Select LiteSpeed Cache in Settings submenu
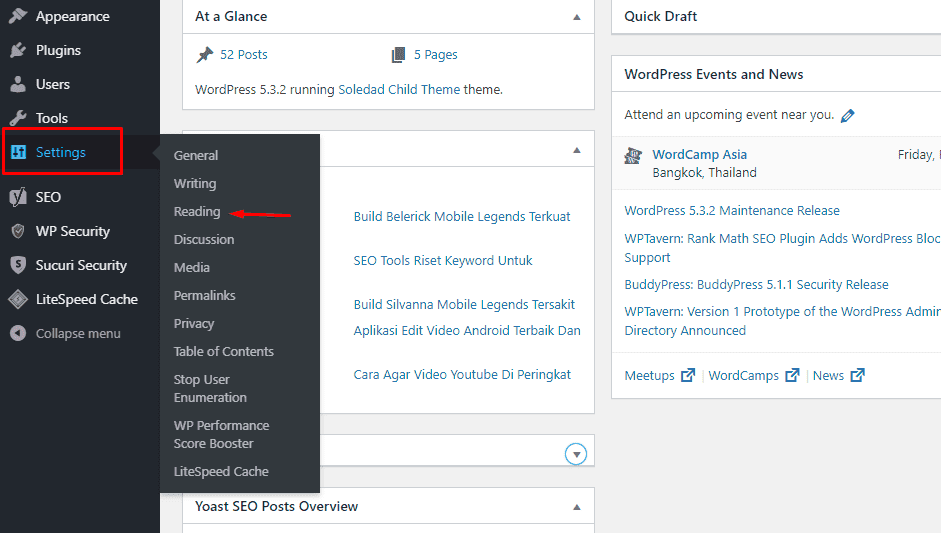 pos(221,472)
